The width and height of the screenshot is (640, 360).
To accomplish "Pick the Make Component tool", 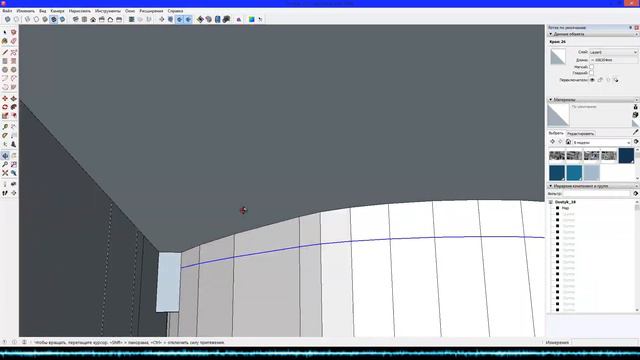I will coord(13,32).
